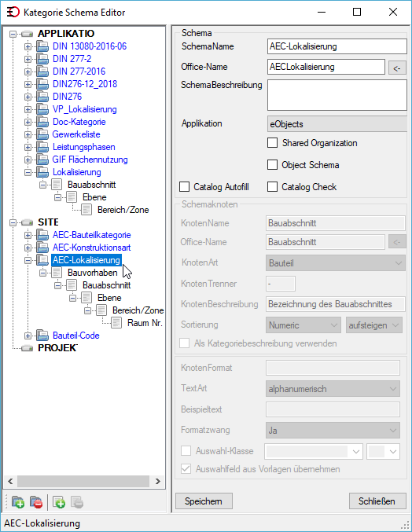Click the AEC-Bauteilkategorie folder icon
The height and width of the screenshot is (532, 412).
tap(42, 235)
